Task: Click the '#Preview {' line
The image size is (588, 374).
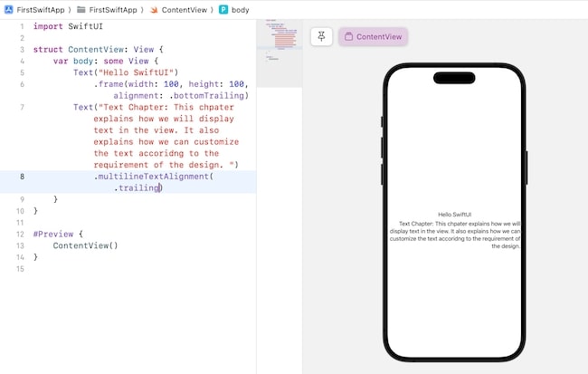Action: tap(58, 235)
